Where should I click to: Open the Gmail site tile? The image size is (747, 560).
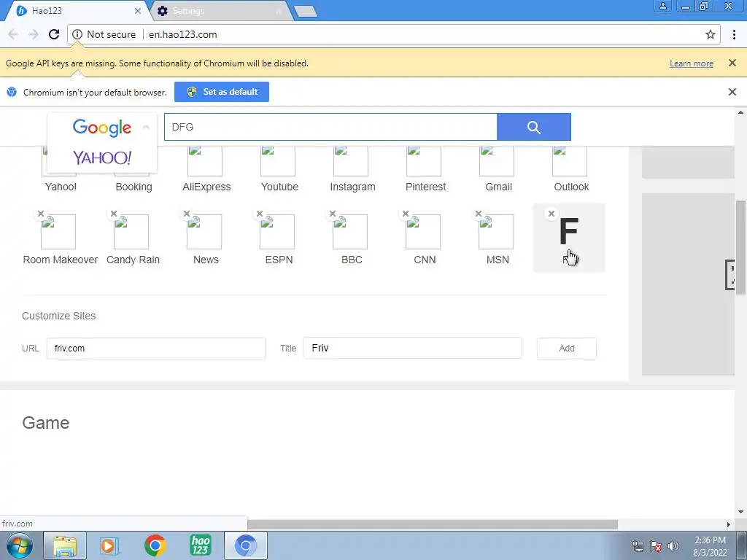498,168
